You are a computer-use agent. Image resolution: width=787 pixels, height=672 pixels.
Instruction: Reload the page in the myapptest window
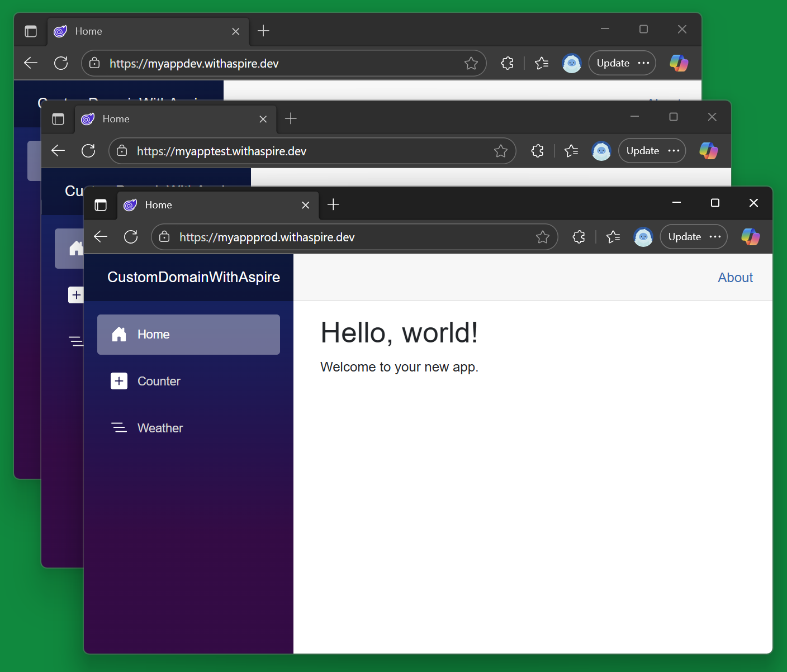tap(88, 151)
